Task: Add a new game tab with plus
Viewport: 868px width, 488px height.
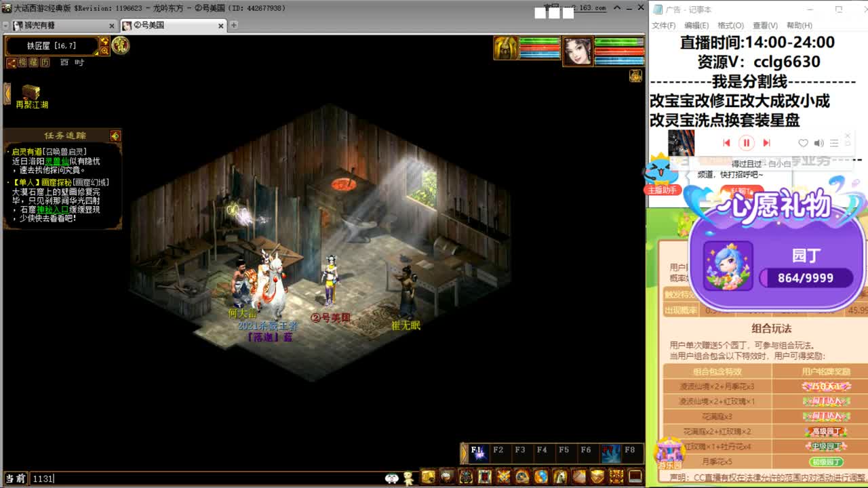Action: [233, 25]
